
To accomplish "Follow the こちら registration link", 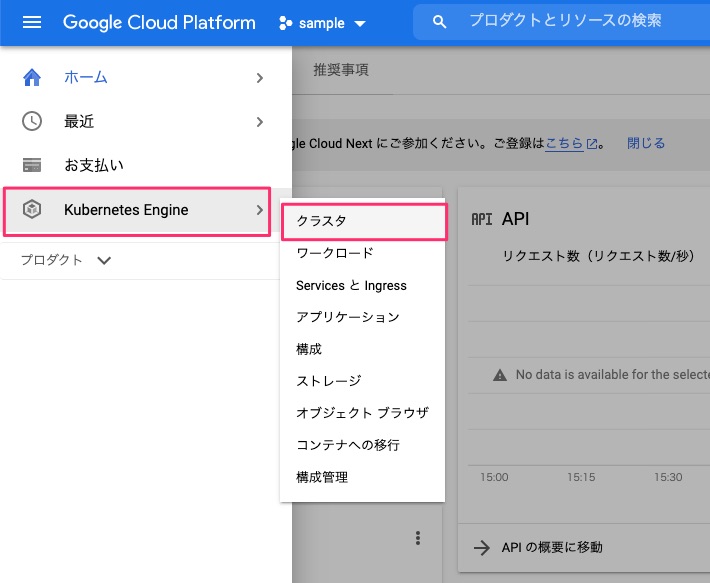I will [564, 143].
